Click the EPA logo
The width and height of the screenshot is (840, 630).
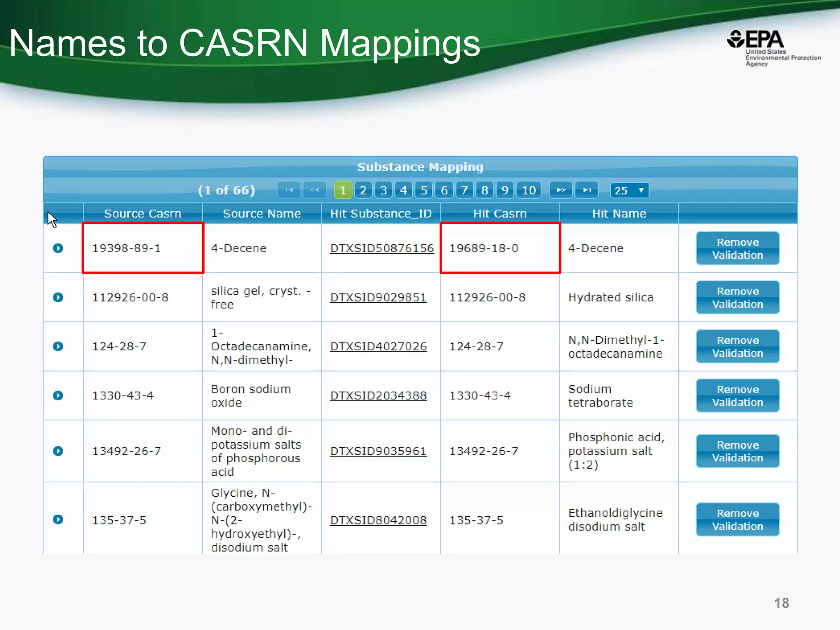774,48
